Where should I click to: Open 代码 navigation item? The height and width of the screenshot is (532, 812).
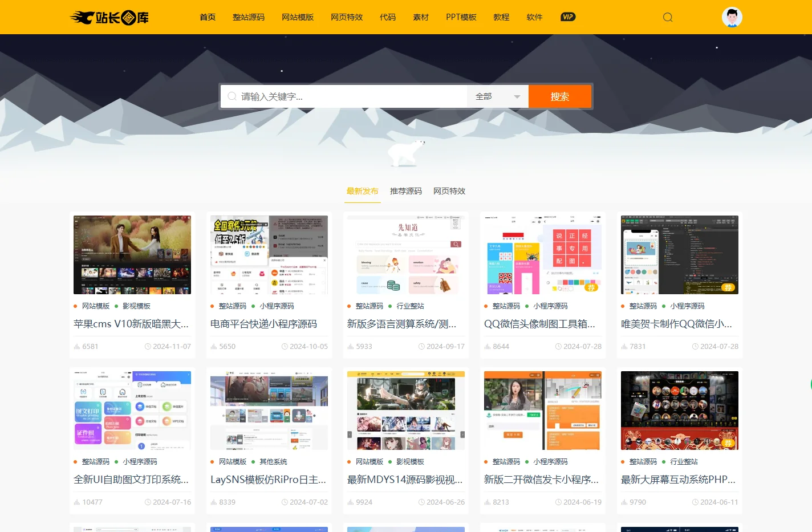click(x=388, y=17)
